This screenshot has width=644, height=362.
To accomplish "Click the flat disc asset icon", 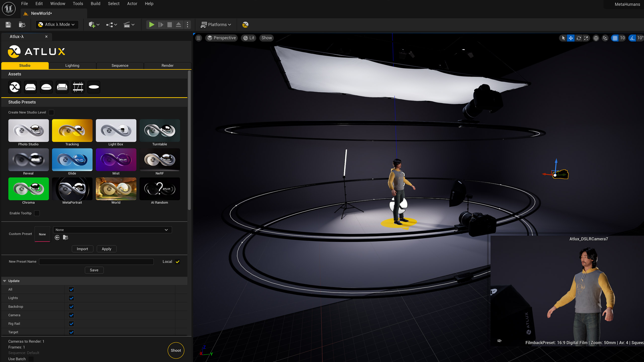I will (94, 87).
